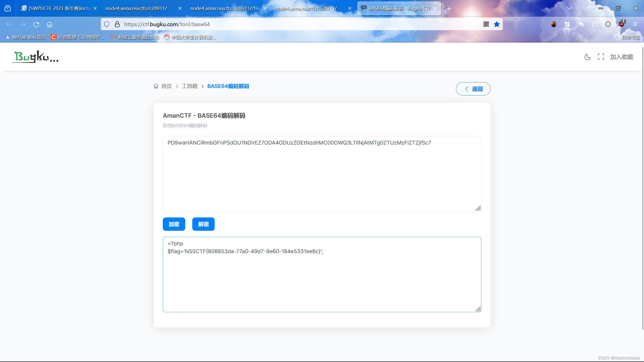The height and width of the screenshot is (362, 644).
Task: Generate a QR code for the current page
Action: pos(486,24)
